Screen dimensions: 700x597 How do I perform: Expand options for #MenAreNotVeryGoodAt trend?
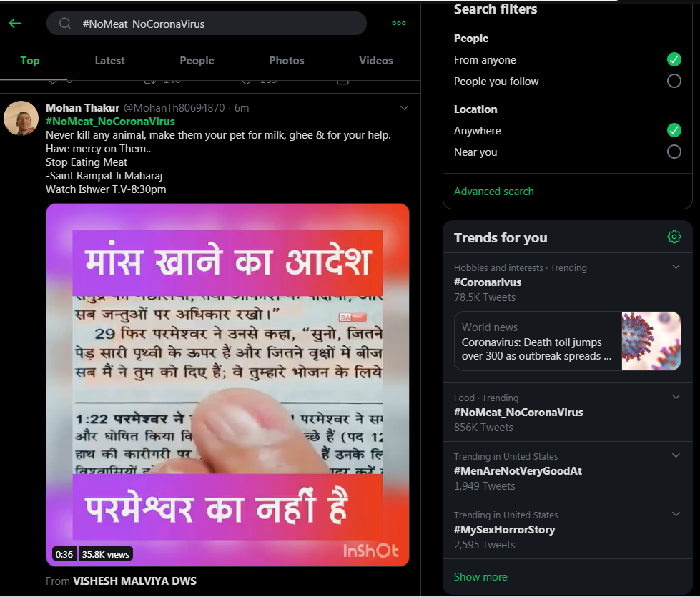(676, 455)
